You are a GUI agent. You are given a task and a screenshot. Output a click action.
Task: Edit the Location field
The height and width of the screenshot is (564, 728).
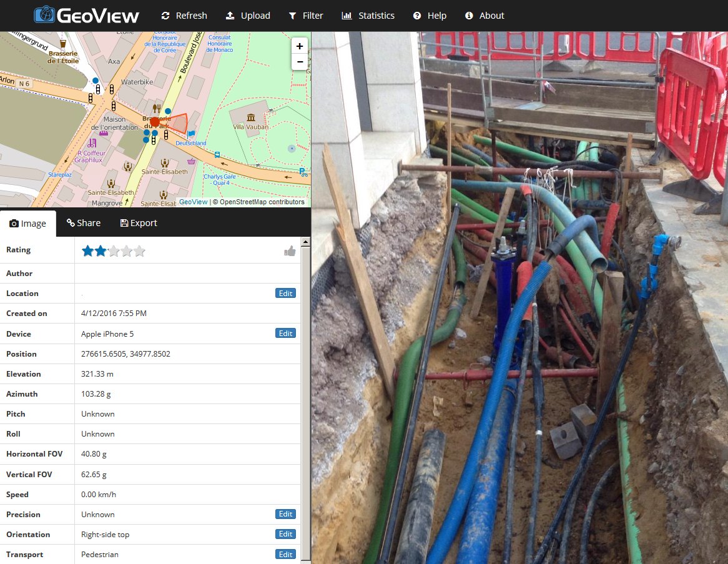(285, 293)
